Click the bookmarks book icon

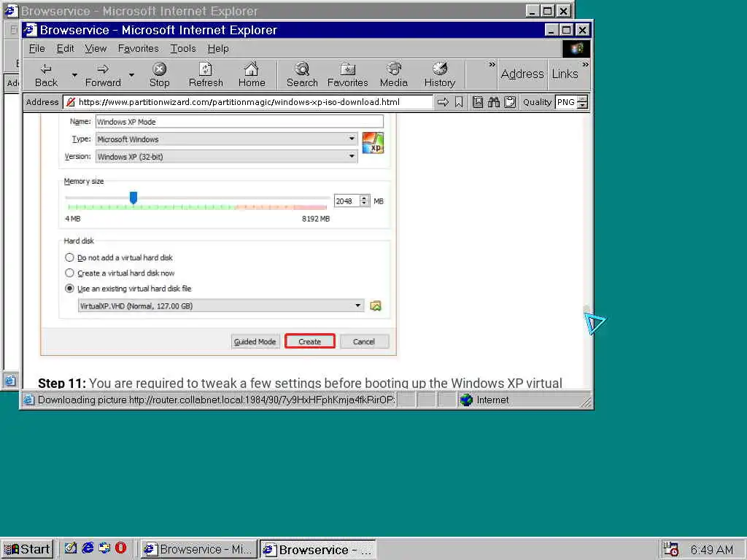tap(477, 102)
